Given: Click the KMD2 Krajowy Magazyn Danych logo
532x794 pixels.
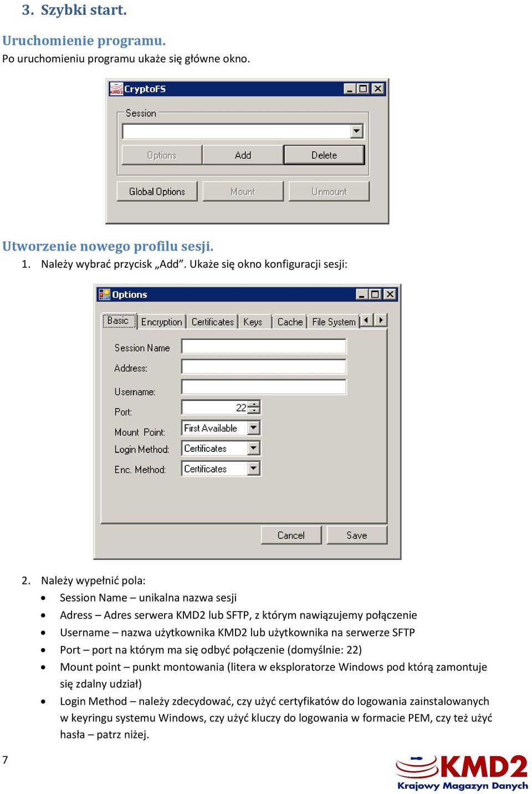Looking at the screenshot, I should tap(462, 772).
